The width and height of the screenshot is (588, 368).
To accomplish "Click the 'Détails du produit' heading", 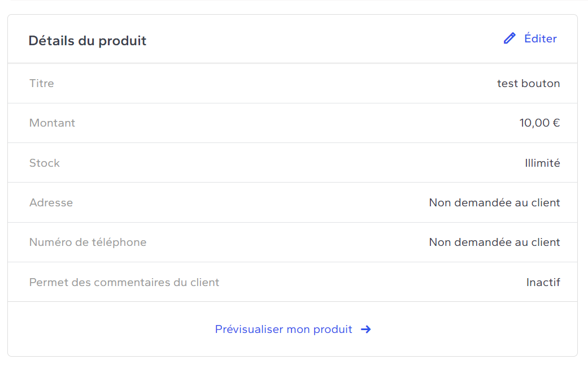I will coord(88,41).
